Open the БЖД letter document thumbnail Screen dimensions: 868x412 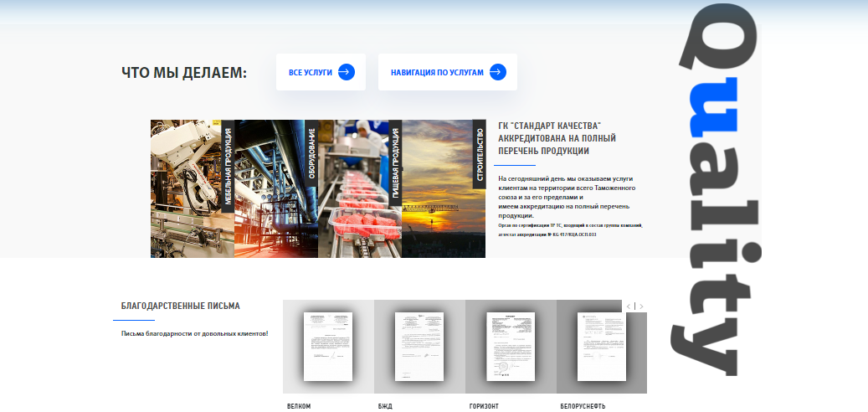[x=419, y=347]
